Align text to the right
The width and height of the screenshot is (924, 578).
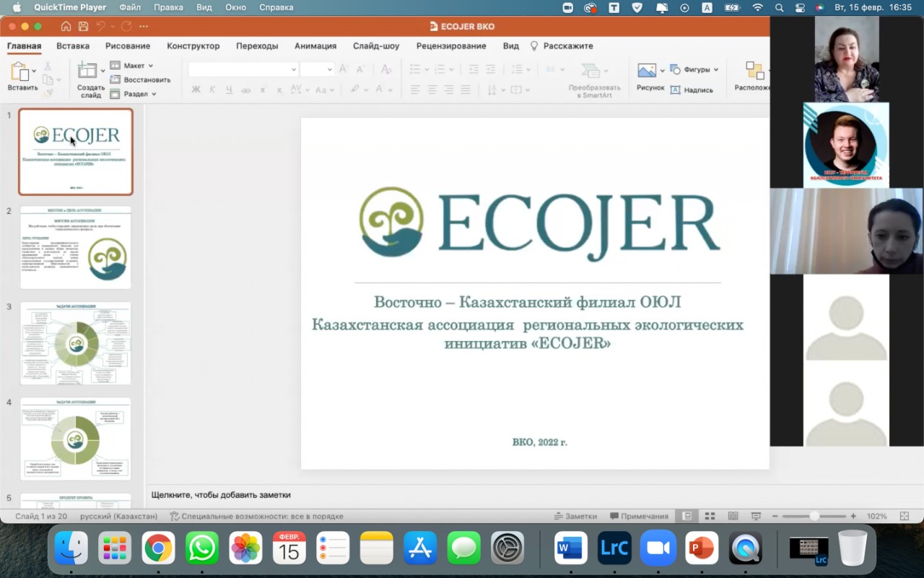(448, 90)
